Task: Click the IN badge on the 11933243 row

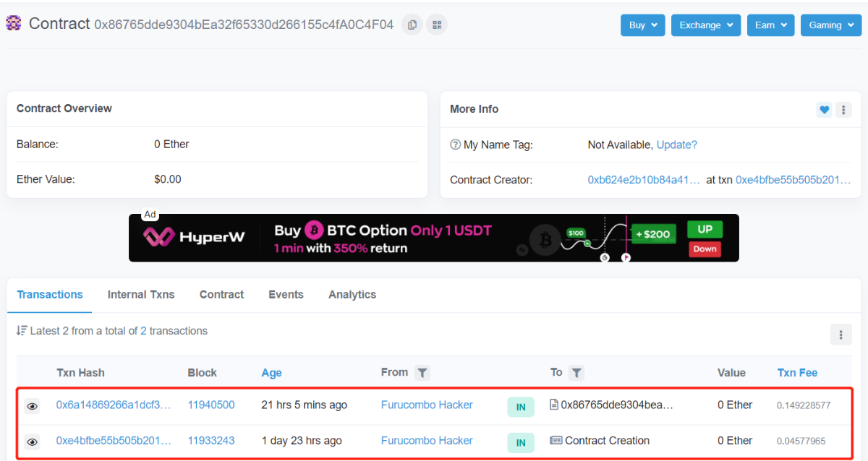Action: click(x=521, y=443)
